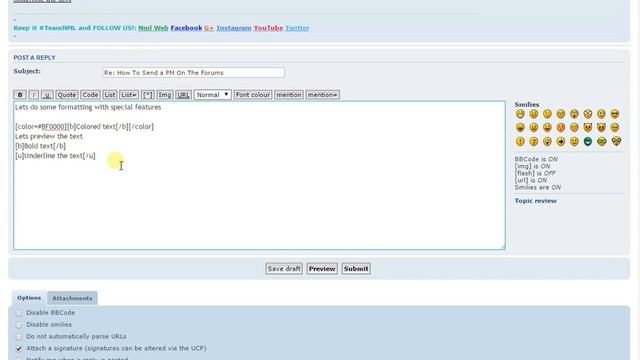Check the Disable smilies option
This screenshot has width=640, height=360.
[x=19, y=325]
